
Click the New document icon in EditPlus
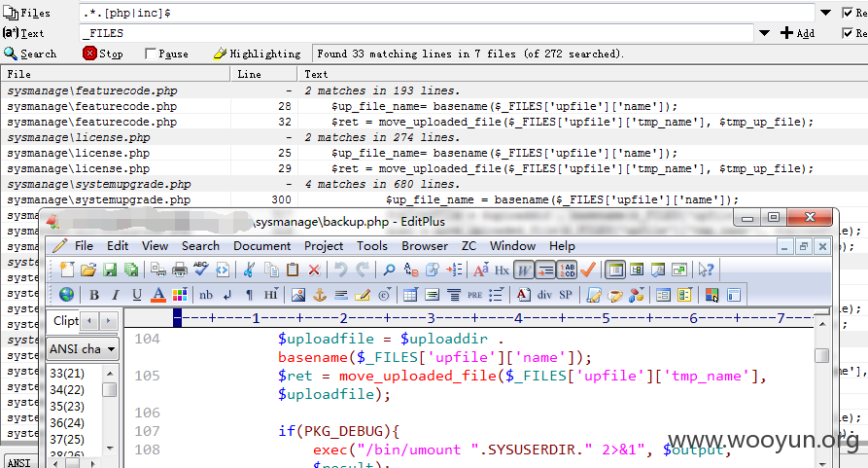pyautogui.click(x=67, y=270)
